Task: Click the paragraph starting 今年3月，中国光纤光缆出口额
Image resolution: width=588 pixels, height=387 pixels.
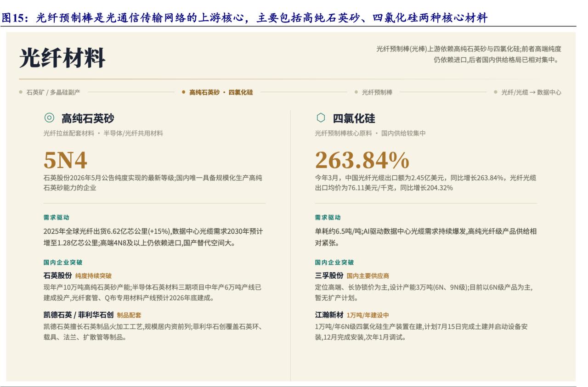Action: click(425, 183)
